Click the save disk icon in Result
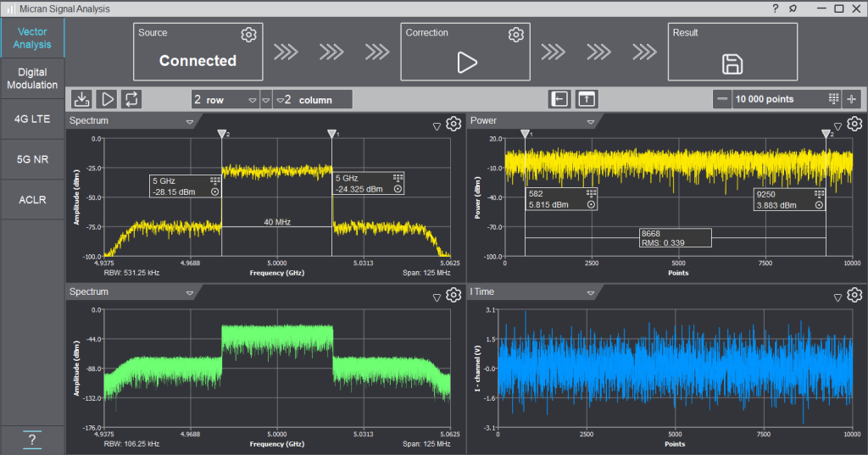This screenshot has height=455, width=868. click(732, 64)
